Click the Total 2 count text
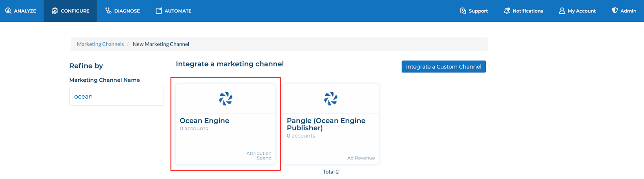Image resolution: width=644 pixels, height=179 pixels. (x=331, y=172)
